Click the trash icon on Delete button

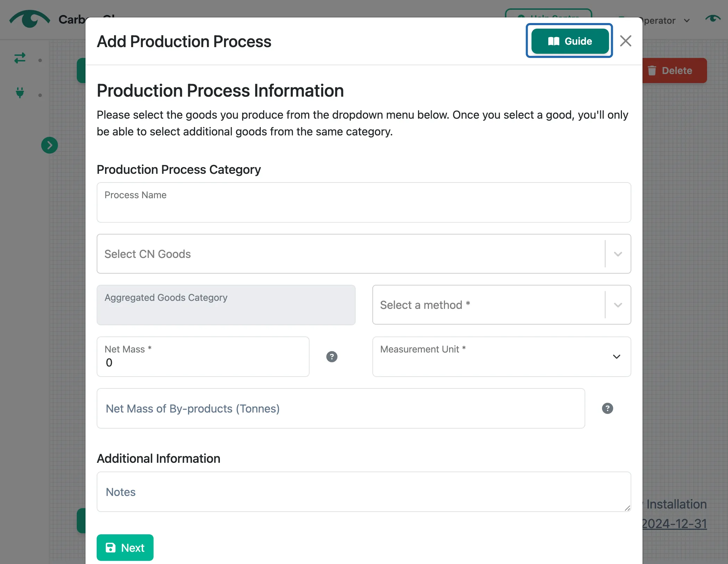652,70
